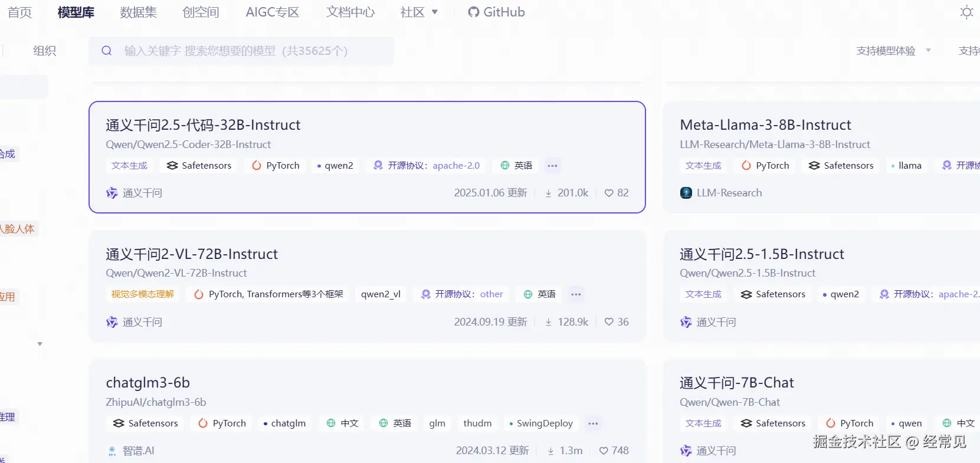This screenshot has height=463, width=980.
Task: Click the glm tag
Action: [x=437, y=423]
